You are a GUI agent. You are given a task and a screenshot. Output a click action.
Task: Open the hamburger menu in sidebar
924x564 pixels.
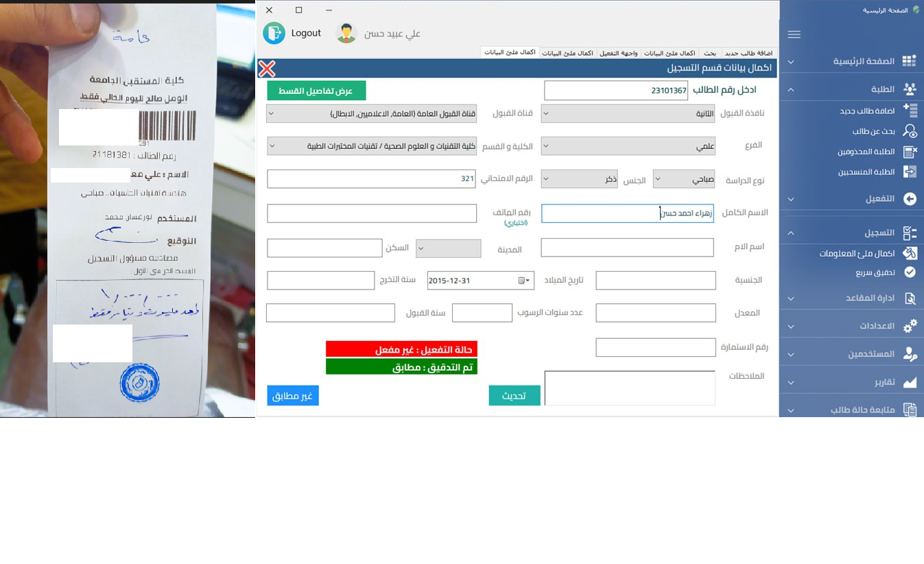[x=794, y=35]
